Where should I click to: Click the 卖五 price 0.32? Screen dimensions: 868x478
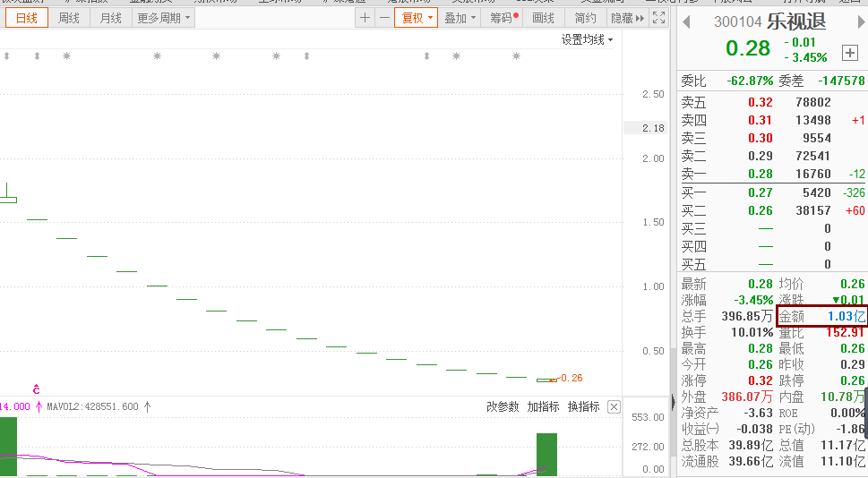[x=760, y=102]
